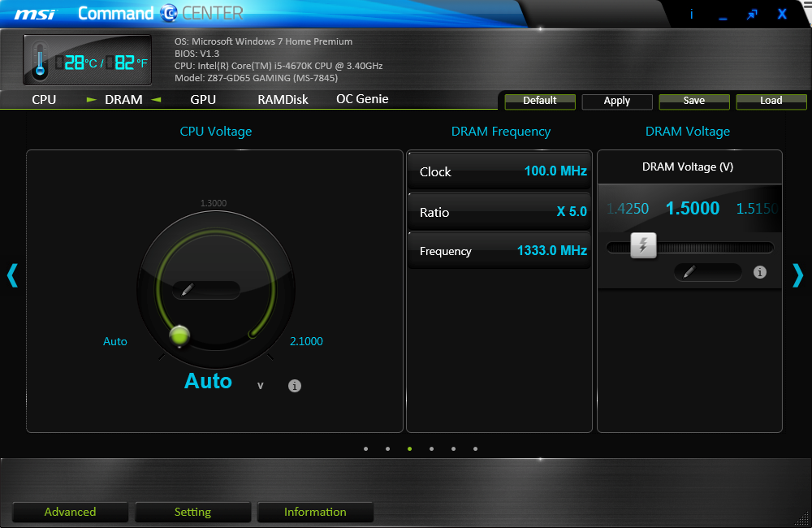Click the pop-out arrow icon in title bar
Viewport: 812px width, 528px height.
click(752, 15)
